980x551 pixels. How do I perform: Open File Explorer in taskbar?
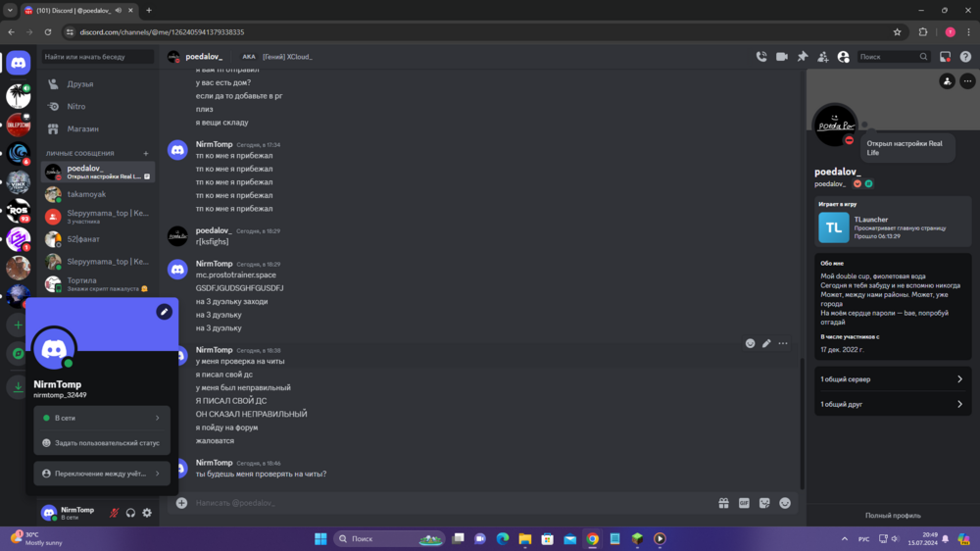point(525,538)
